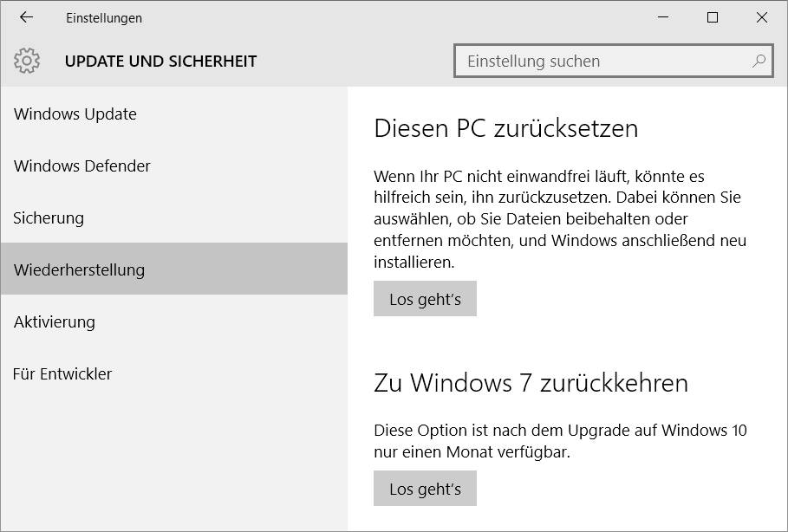Open Windows Update section
The width and height of the screenshot is (788, 532).
coord(74,114)
